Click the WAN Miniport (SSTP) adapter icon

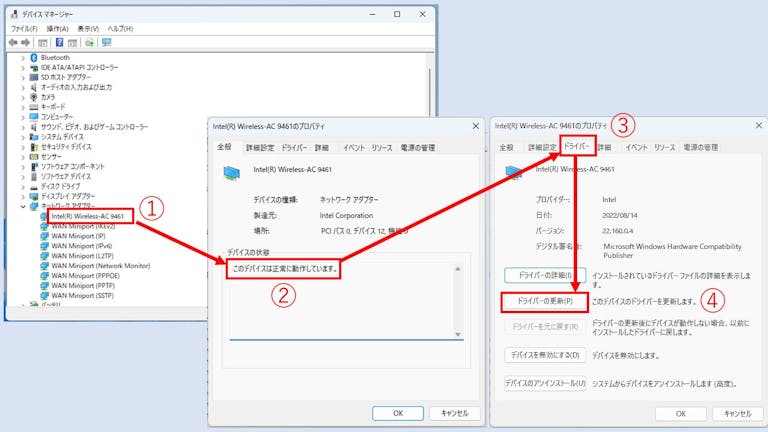coord(45,295)
